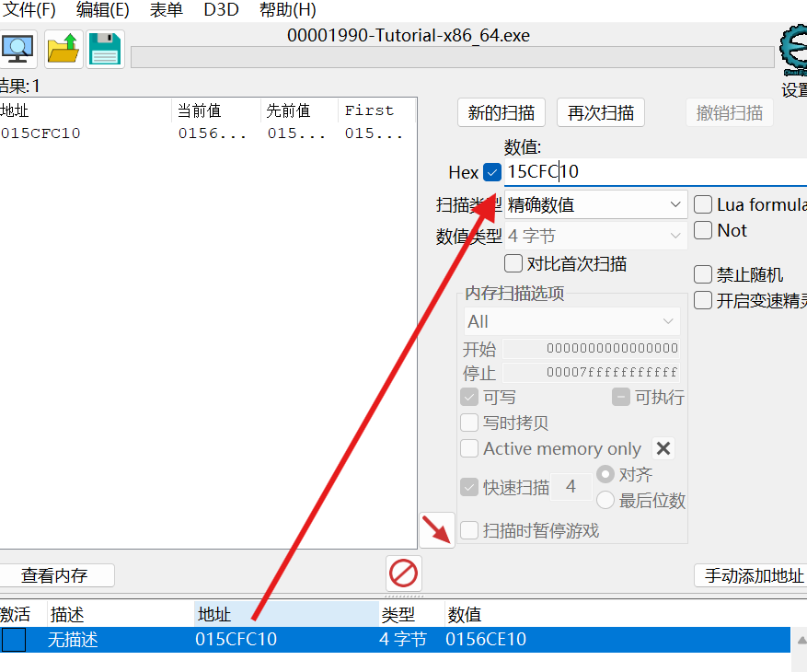Tick the Not checkbox
The width and height of the screenshot is (807, 672).
(702, 230)
